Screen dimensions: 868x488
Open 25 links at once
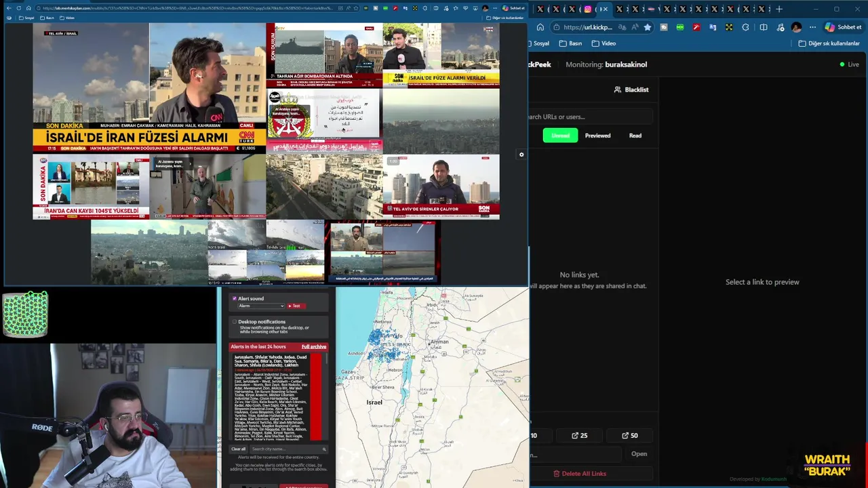[580, 435]
